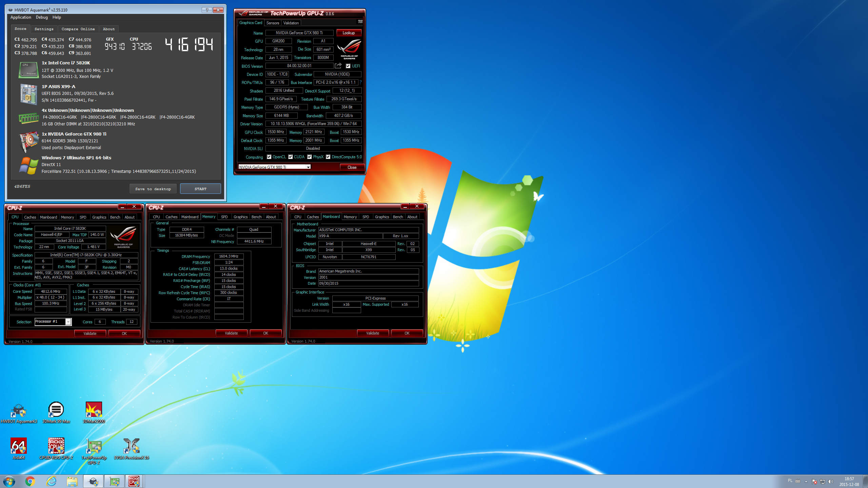This screenshot has height=488, width=868.
Task: Click Validate in Mainboard CPU-Z window
Action: (373, 333)
